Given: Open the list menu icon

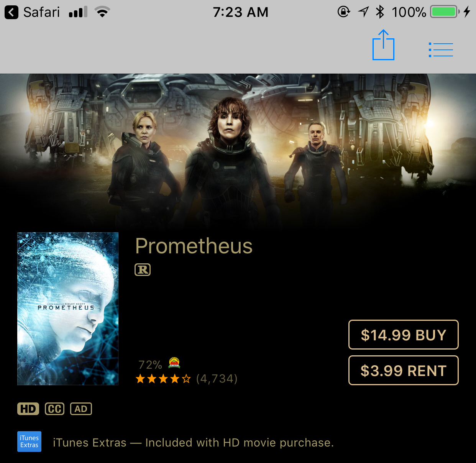Looking at the screenshot, I should (441, 50).
